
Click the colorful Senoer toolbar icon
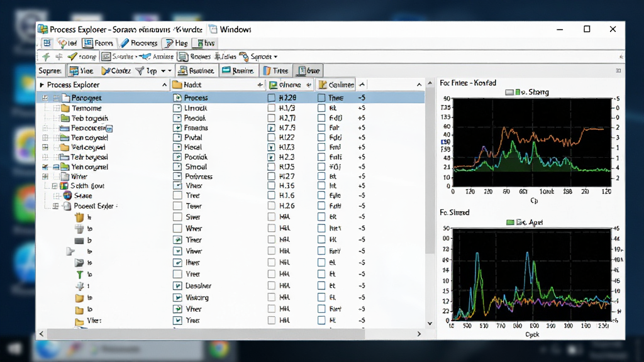click(x=244, y=57)
